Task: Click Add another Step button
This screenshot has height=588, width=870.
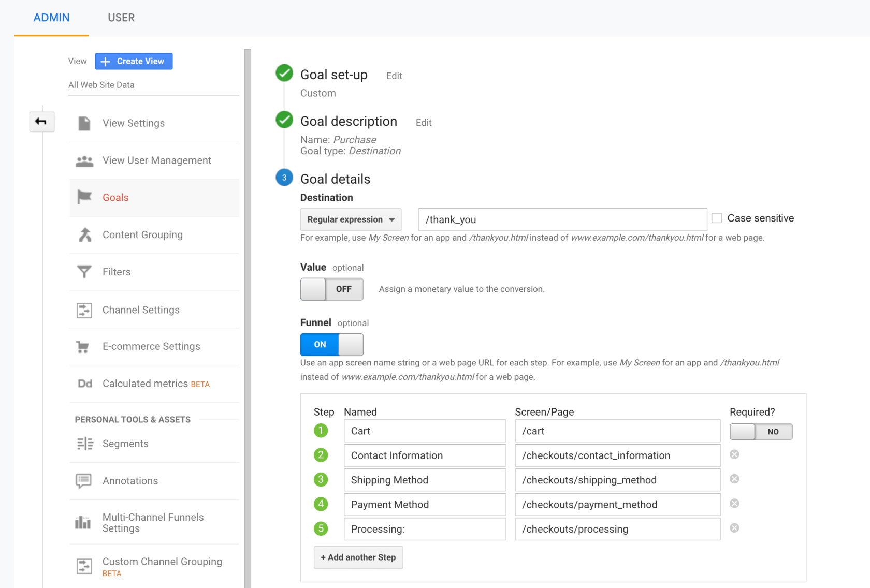Action: (x=358, y=557)
